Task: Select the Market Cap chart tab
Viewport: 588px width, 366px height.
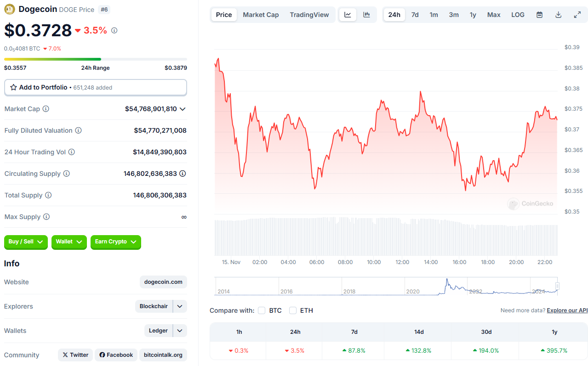Action: (261, 15)
